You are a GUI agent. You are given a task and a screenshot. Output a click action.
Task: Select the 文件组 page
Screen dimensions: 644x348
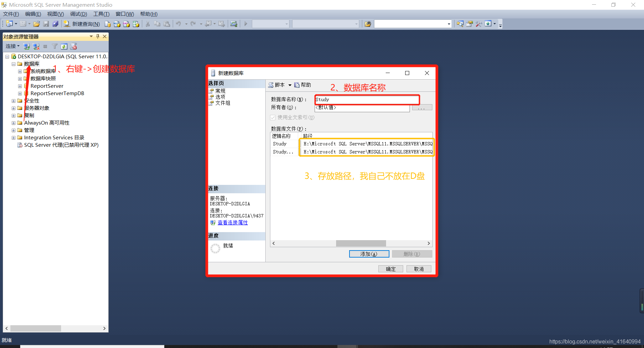click(x=223, y=103)
